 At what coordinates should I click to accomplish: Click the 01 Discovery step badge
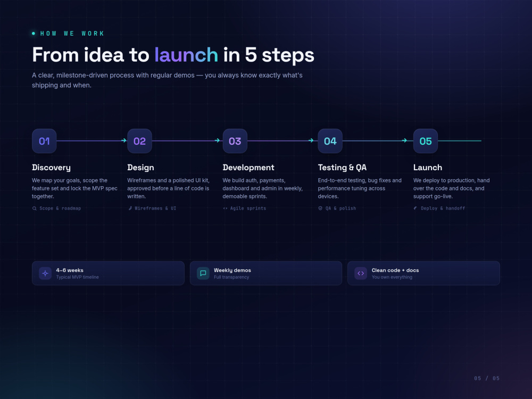pyautogui.click(x=44, y=141)
